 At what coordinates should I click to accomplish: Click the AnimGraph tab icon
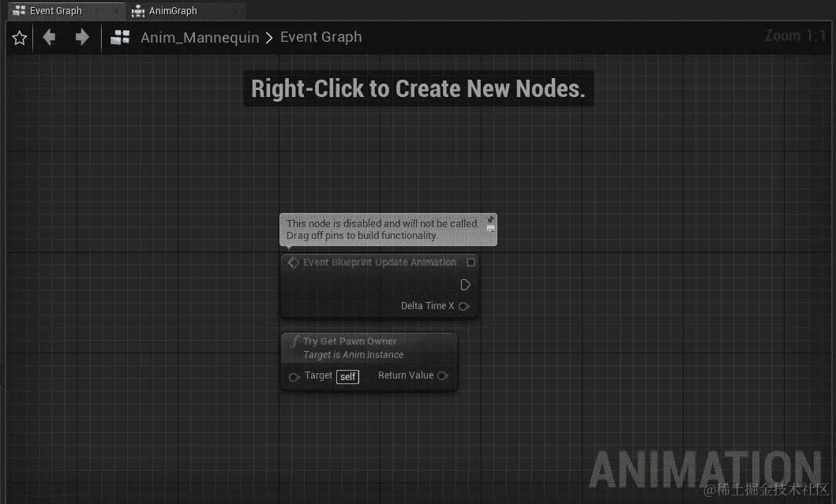(x=138, y=11)
